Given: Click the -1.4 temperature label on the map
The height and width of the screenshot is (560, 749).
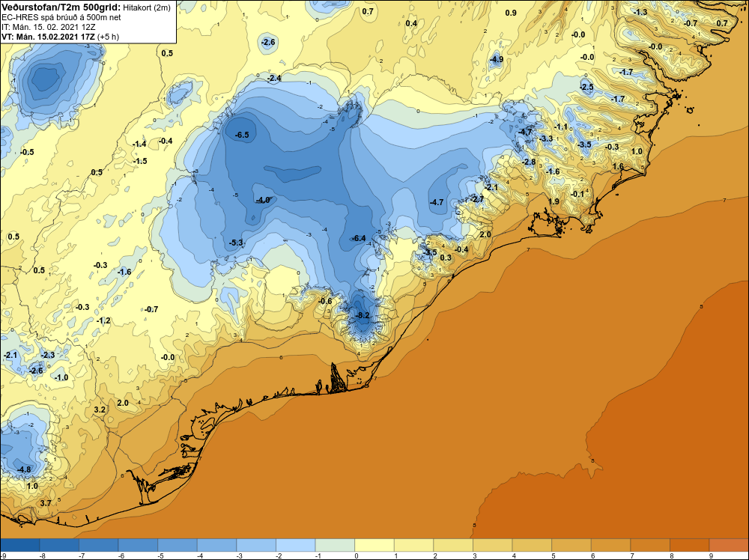Looking at the screenshot, I should click(139, 144).
